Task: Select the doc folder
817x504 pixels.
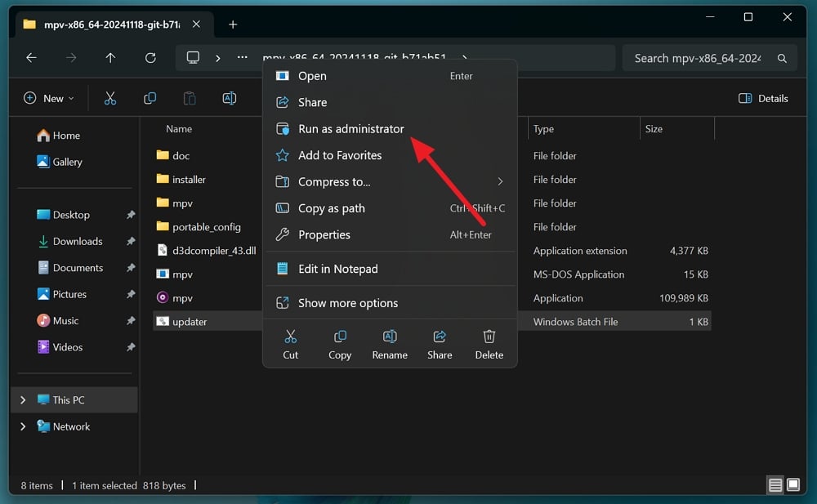Action: 172,156
